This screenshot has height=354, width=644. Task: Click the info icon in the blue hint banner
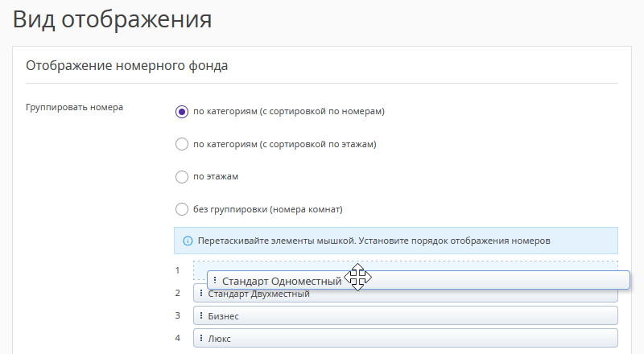click(x=188, y=241)
